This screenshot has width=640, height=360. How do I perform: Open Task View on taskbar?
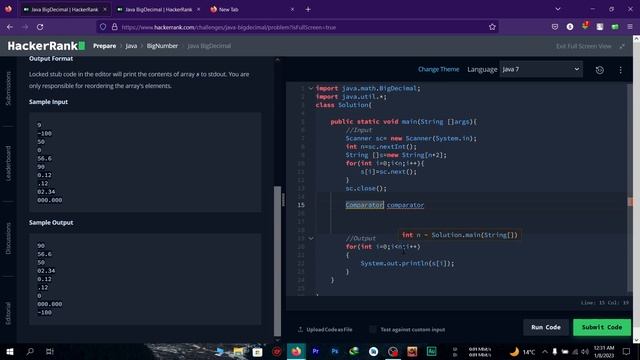pyautogui.click(x=50, y=351)
